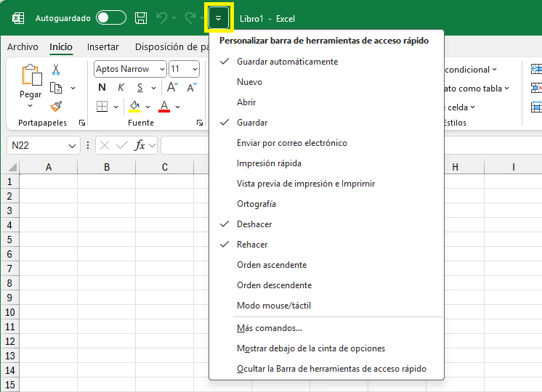Open the Portapapeles dialog launcher
This screenshot has width=542, height=392.
click(x=82, y=123)
